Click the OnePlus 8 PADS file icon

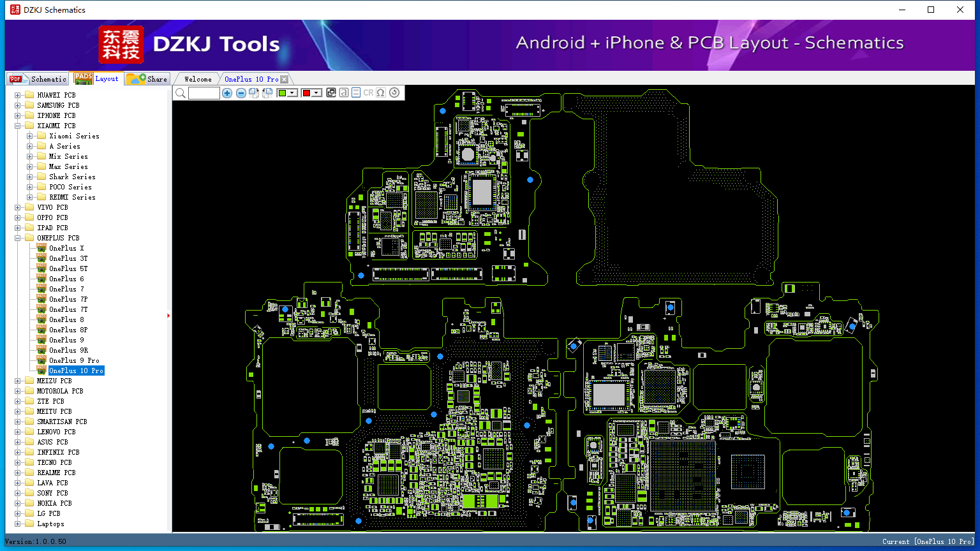tap(41, 320)
